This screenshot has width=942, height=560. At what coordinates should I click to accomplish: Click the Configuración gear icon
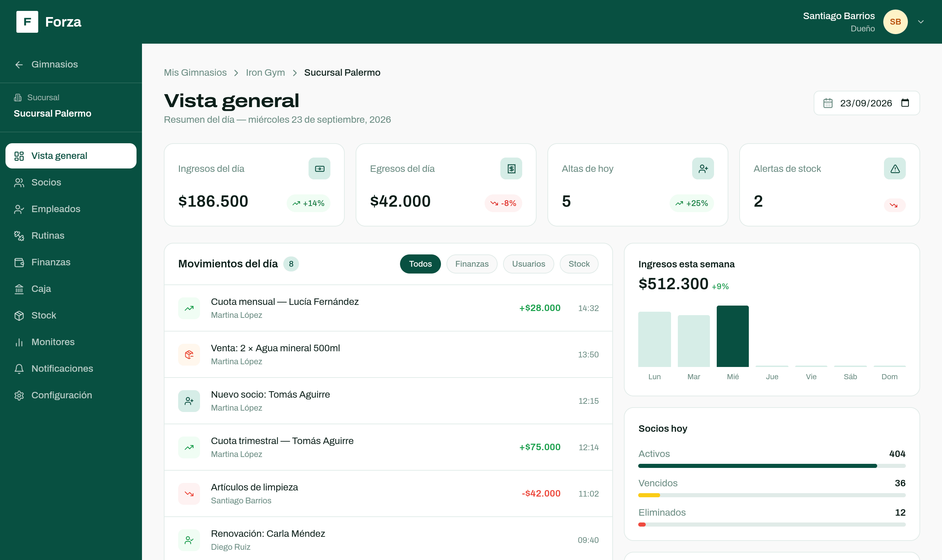(x=19, y=396)
